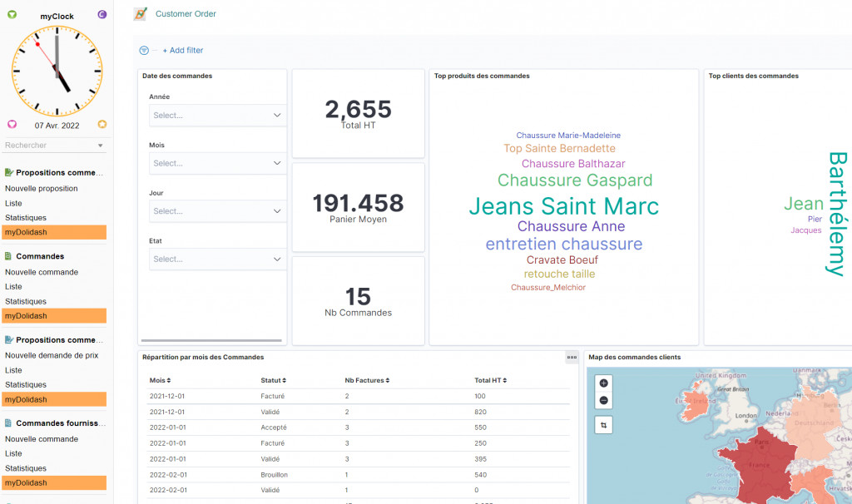Image resolution: width=852 pixels, height=504 pixels.
Task: Open the Etat select dropdown
Action: point(217,259)
